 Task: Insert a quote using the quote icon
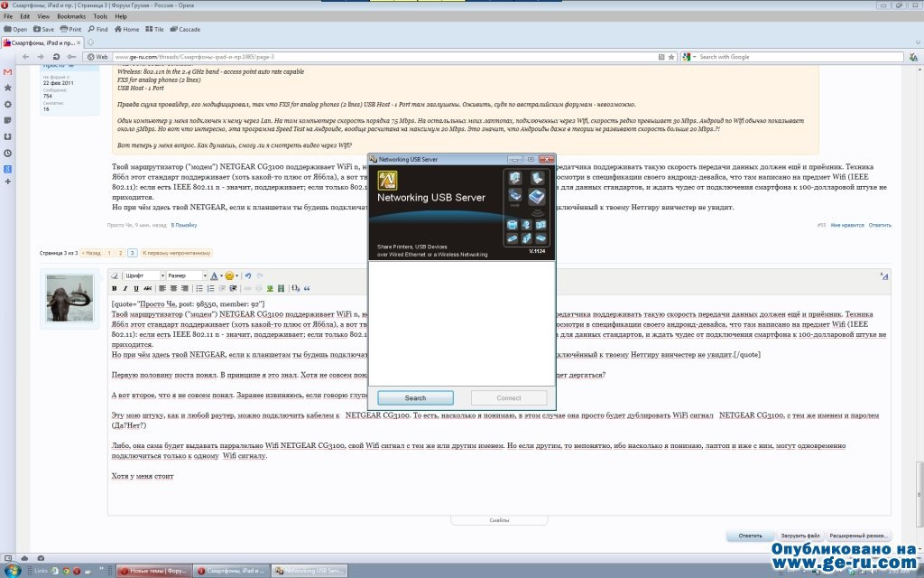point(307,288)
